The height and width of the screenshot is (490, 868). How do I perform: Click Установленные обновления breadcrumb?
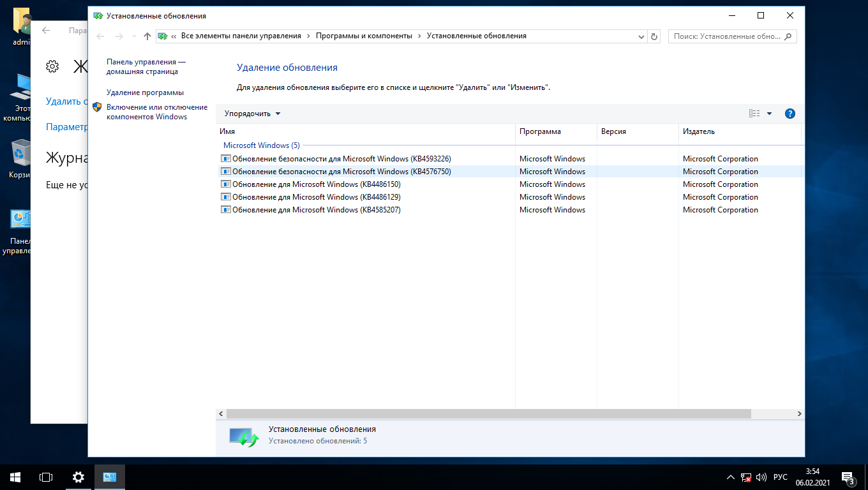click(x=476, y=36)
